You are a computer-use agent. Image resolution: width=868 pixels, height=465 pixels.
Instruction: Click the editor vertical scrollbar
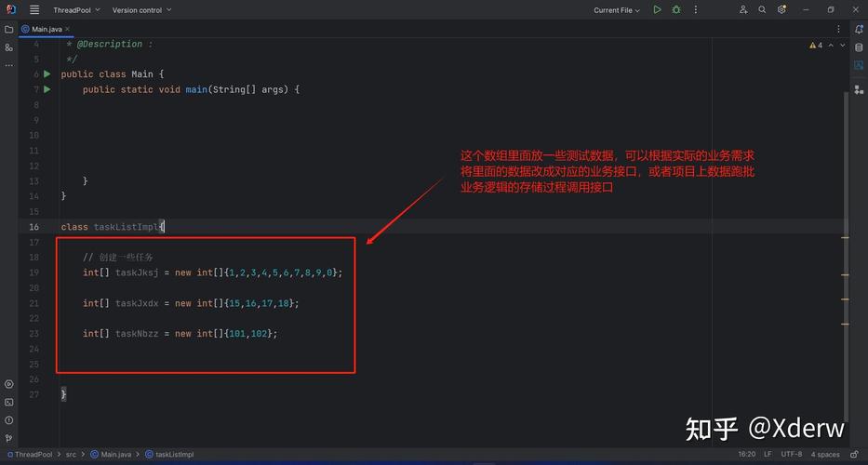click(x=846, y=255)
